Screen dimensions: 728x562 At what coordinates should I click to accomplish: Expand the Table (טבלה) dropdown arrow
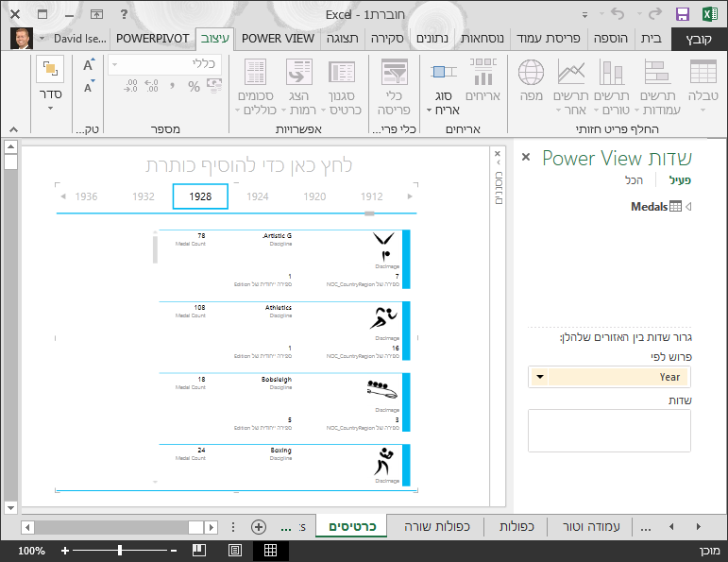pos(703,111)
